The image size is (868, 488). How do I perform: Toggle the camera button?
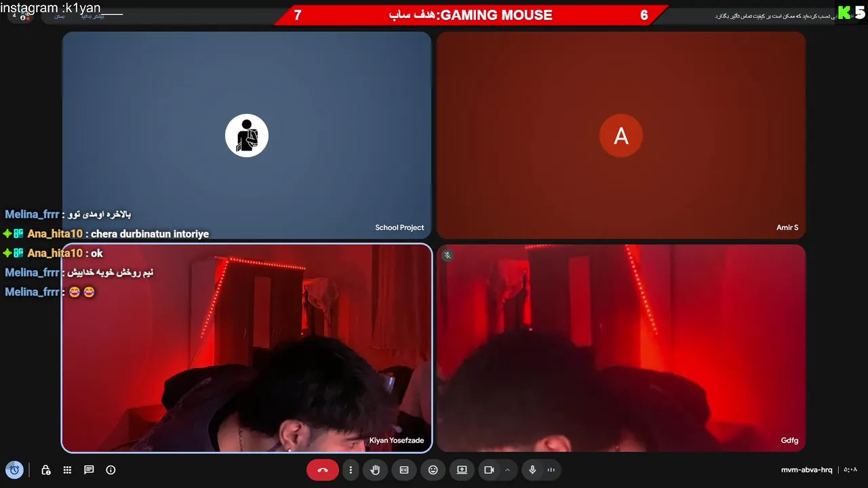(489, 470)
